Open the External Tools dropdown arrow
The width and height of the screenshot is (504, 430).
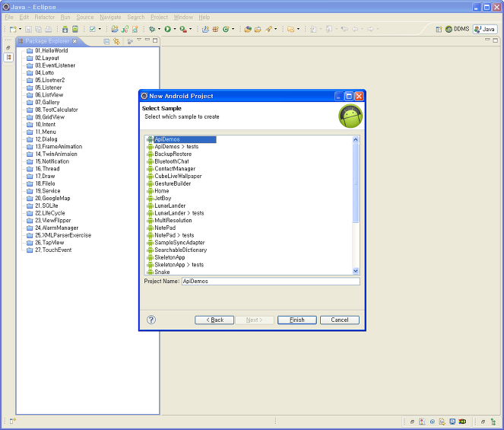click(x=191, y=29)
